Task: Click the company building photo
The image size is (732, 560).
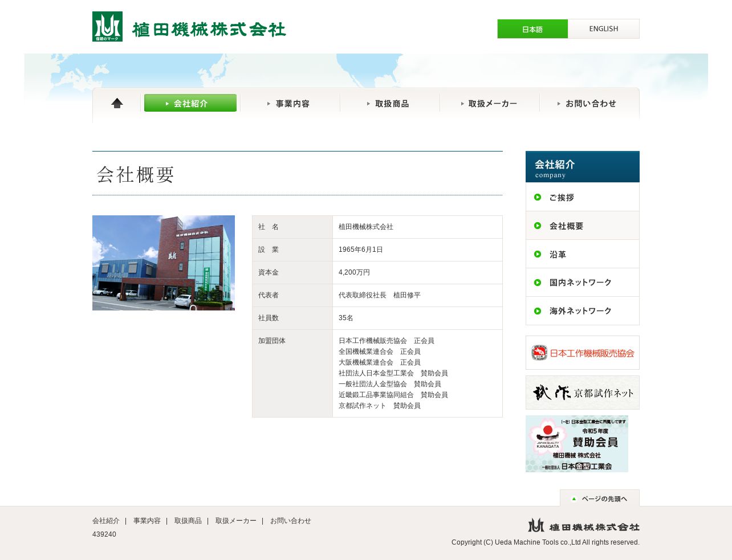Action: point(164,263)
